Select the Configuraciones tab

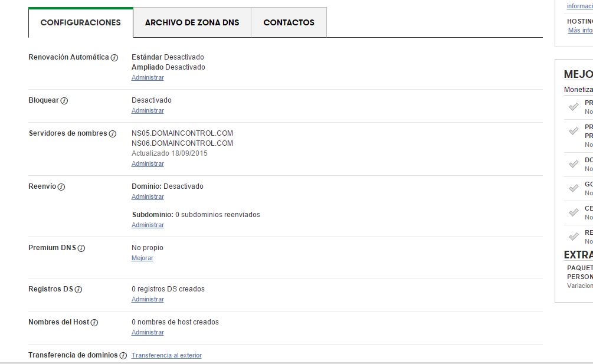click(x=80, y=22)
